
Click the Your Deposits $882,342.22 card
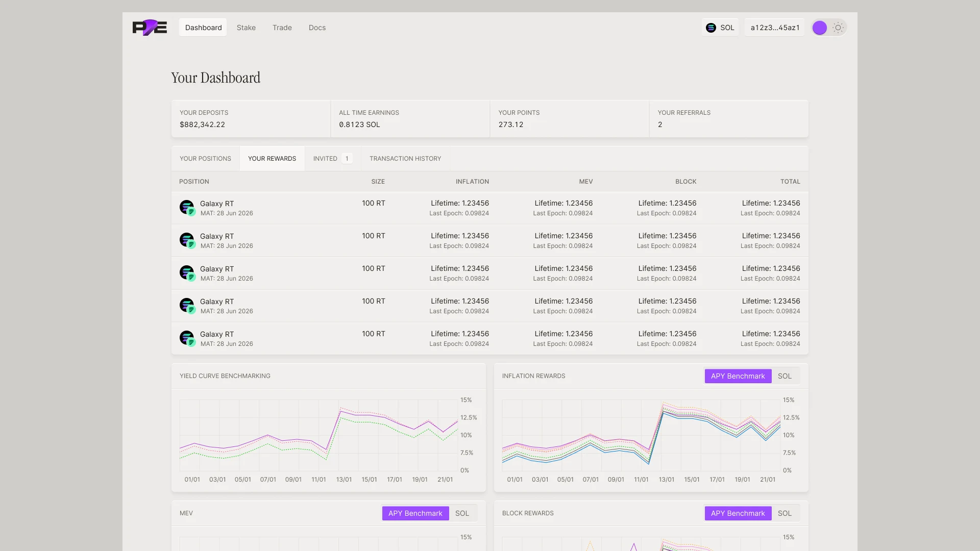(251, 119)
